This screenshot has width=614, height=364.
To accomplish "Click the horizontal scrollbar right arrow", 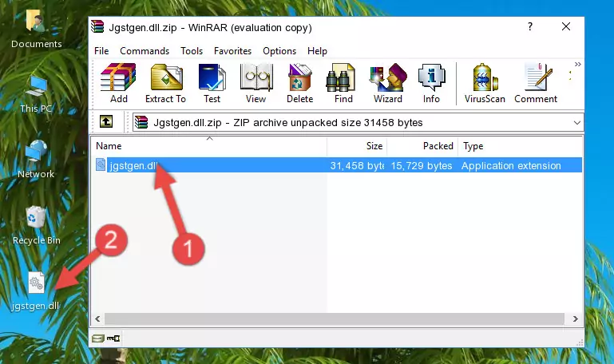I will [x=575, y=318].
